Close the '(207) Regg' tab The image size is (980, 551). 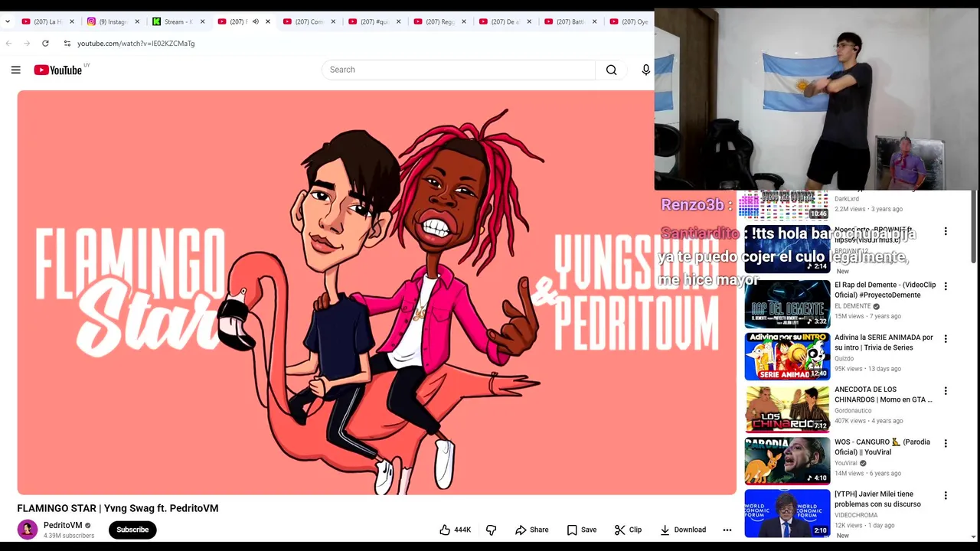(x=463, y=21)
